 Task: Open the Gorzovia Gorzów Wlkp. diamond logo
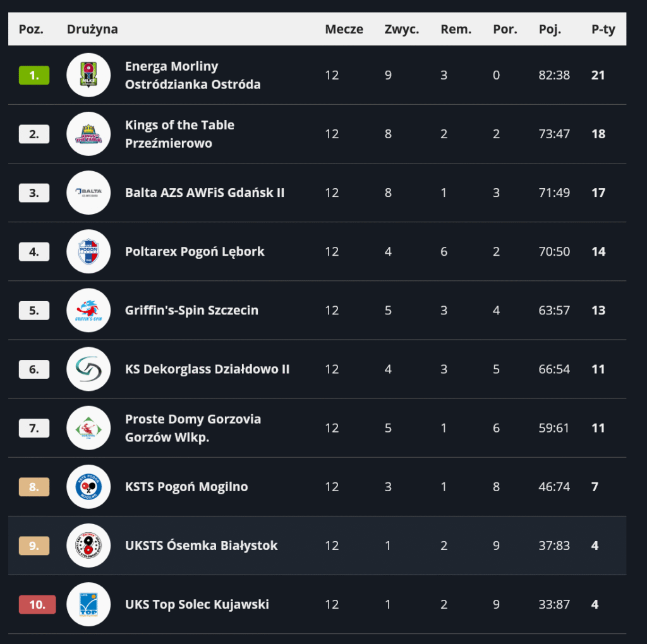click(88, 428)
